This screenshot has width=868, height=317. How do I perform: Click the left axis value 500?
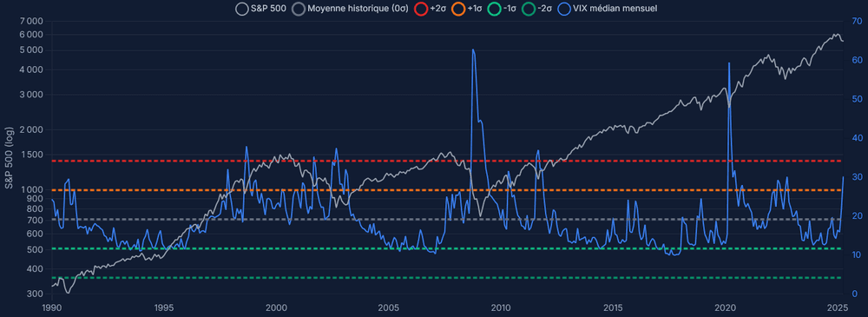click(x=36, y=249)
